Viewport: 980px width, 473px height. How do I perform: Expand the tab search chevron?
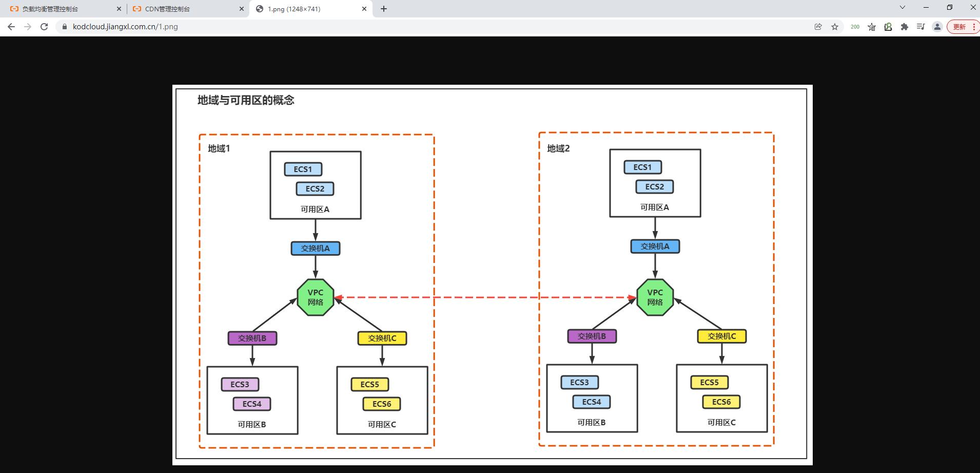pyautogui.click(x=903, y=7)
